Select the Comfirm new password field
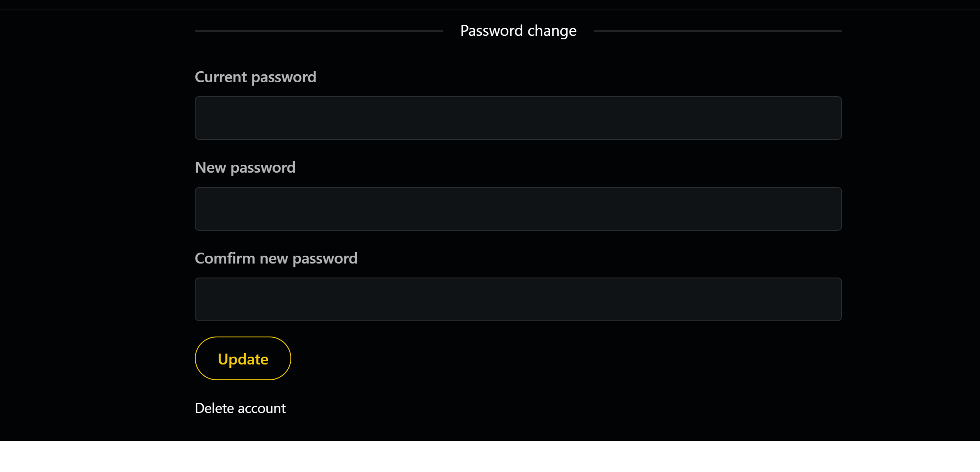The width and height of the screenshot is (980, 472). [518, 299]
